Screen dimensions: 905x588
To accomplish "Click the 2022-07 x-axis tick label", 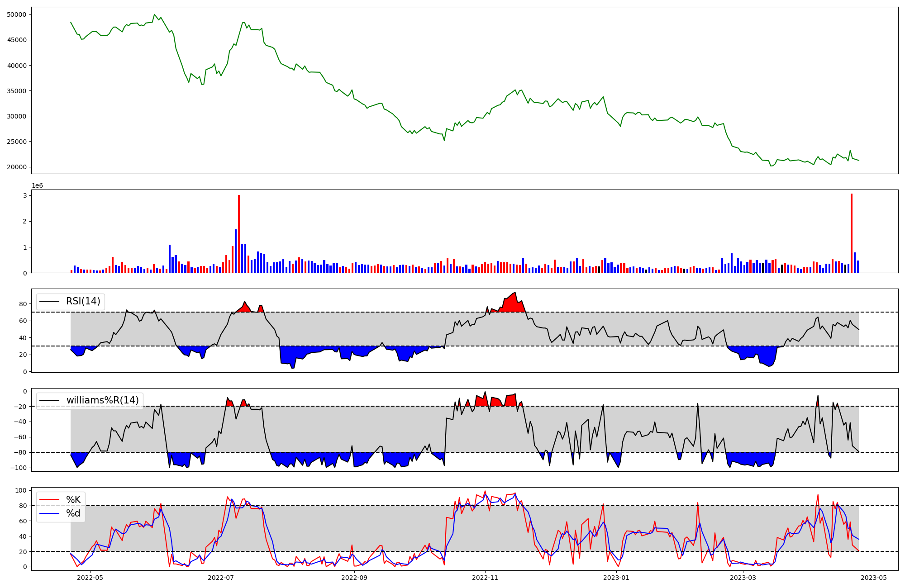I will (221, 578).
